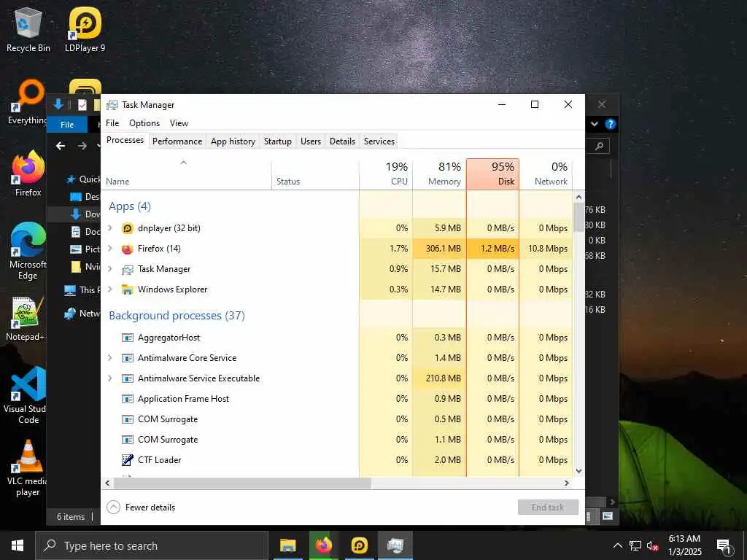Expand the dnplayer (32 bit) process group

(110, 228)
